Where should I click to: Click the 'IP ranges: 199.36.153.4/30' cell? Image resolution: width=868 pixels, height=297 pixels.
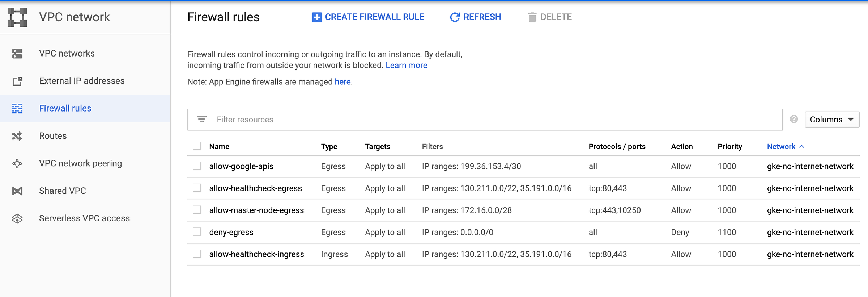pos(471,167)
